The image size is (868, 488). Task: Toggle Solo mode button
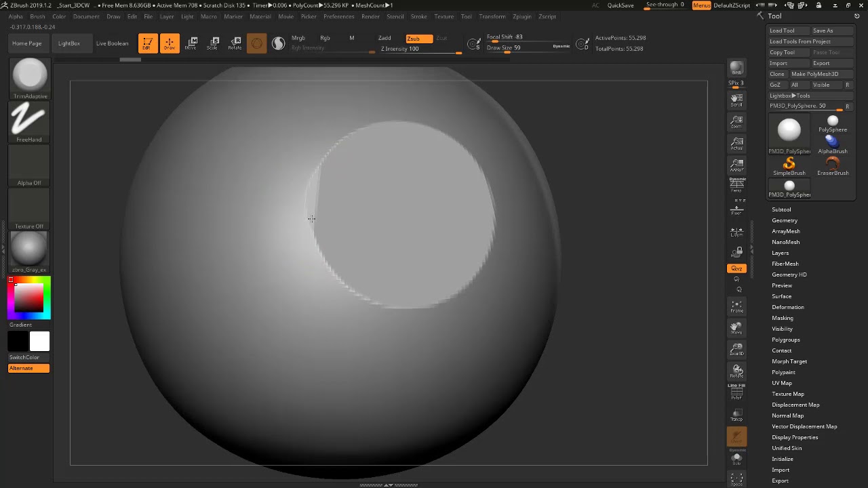coord(736,458)
